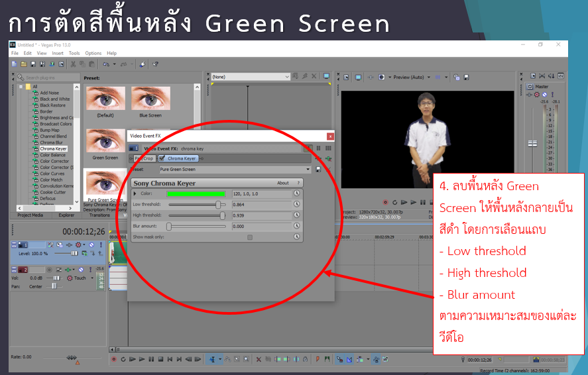Enable the Show mask only checkbox
Viewport: 588px width, 375px height.
250,237
